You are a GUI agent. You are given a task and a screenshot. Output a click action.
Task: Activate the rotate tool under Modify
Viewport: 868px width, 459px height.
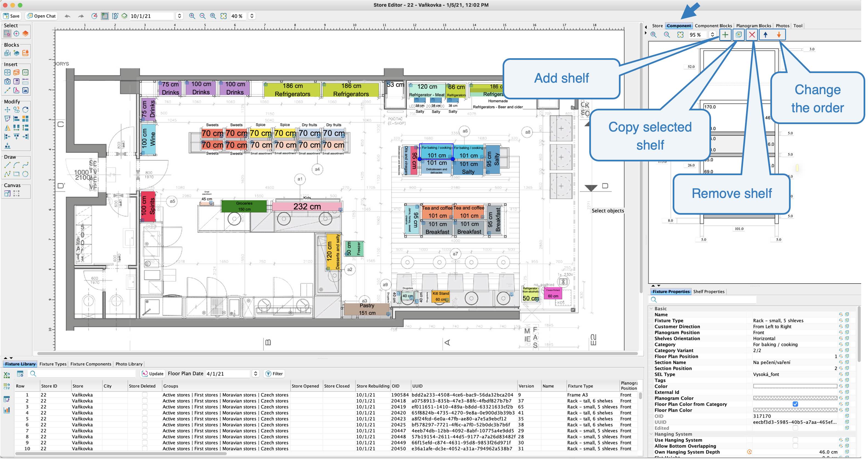(x=25, y=110)
